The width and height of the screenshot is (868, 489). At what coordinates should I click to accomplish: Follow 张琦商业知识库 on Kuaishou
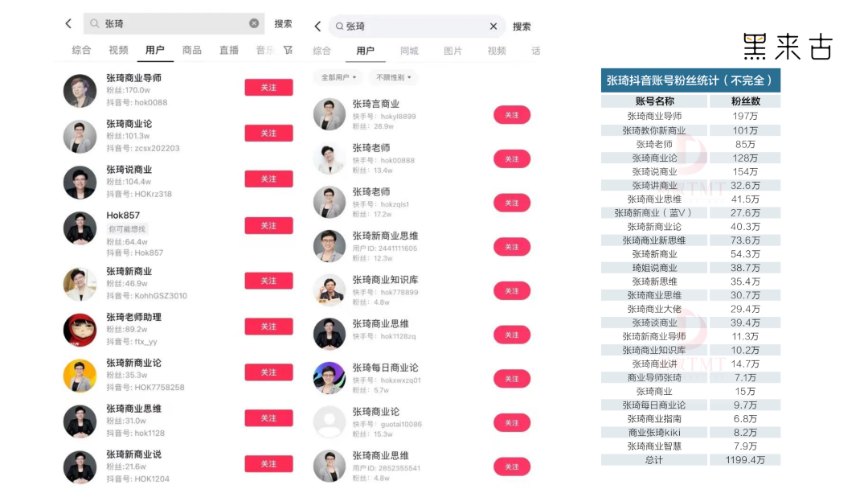coord(511,290)
